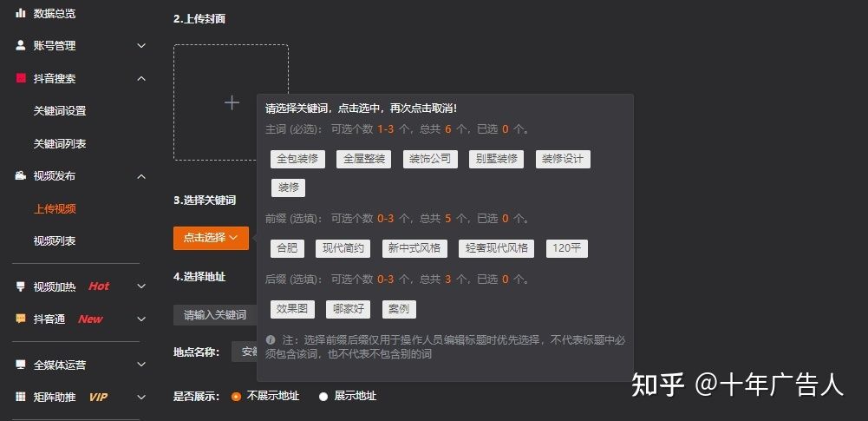Toggle main keyword 全屋整装

pos(363,159)
